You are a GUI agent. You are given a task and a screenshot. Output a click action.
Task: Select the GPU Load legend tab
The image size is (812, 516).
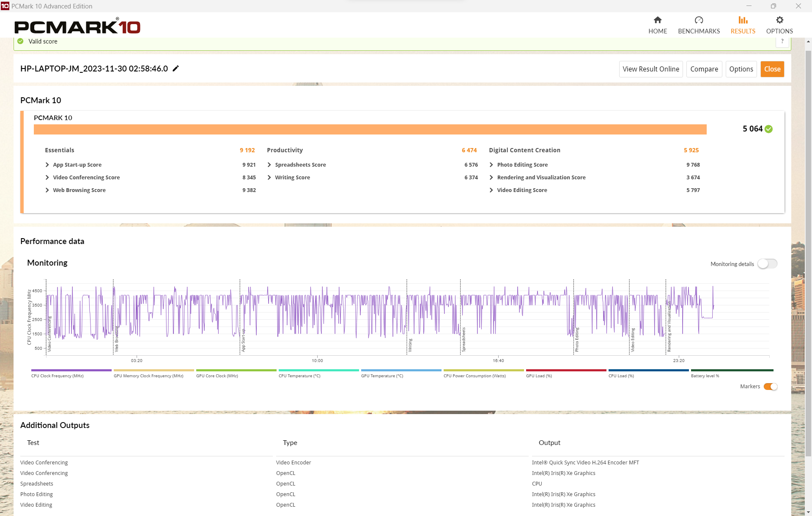click(x=566, y=373)
